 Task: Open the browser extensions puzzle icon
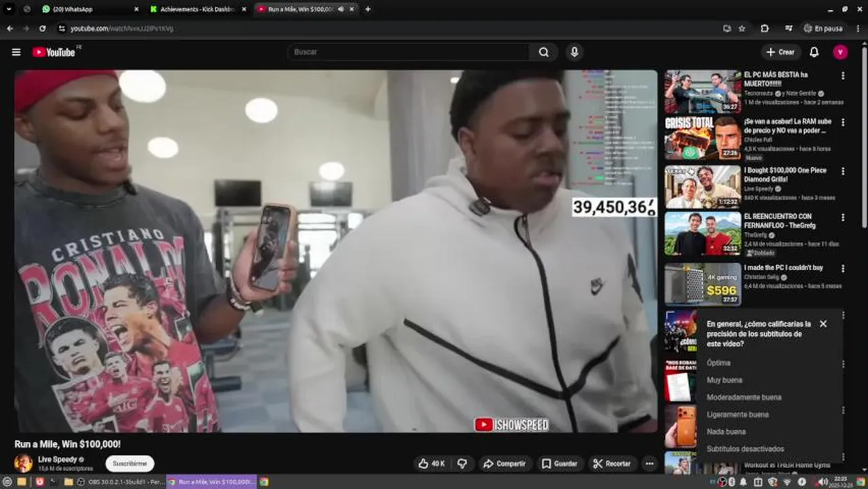[765, 29]
